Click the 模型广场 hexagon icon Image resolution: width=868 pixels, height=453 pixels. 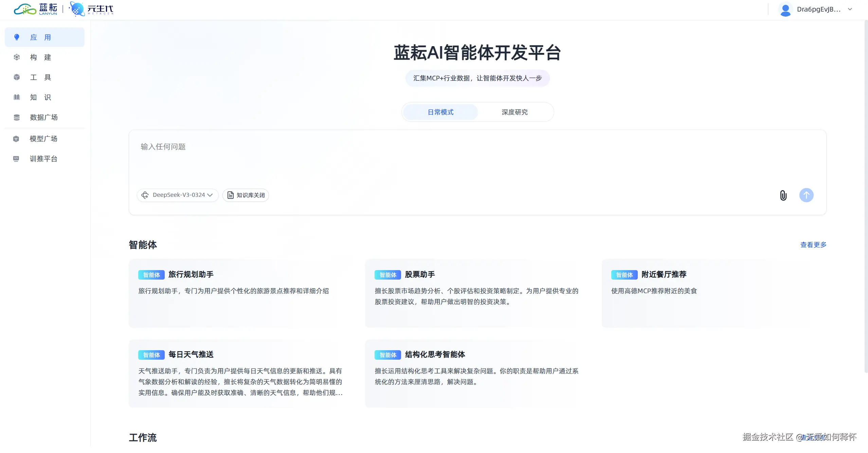click(x=16, y=139)
